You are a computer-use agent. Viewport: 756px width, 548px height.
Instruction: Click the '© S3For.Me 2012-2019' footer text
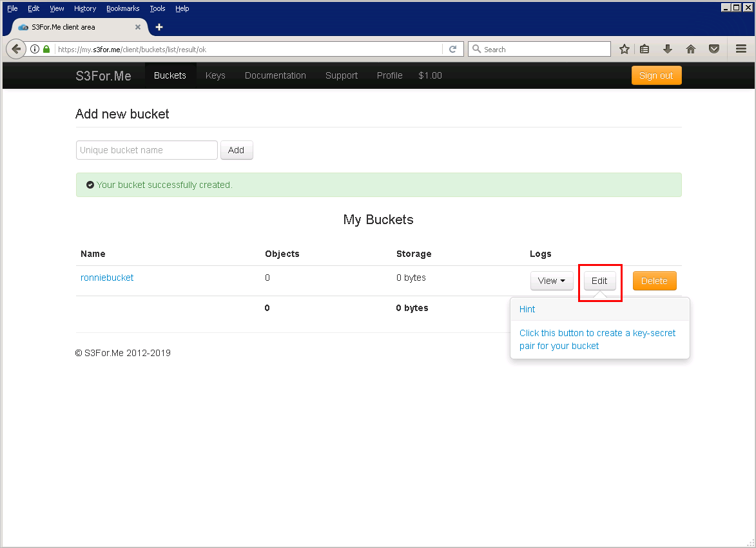123,353
